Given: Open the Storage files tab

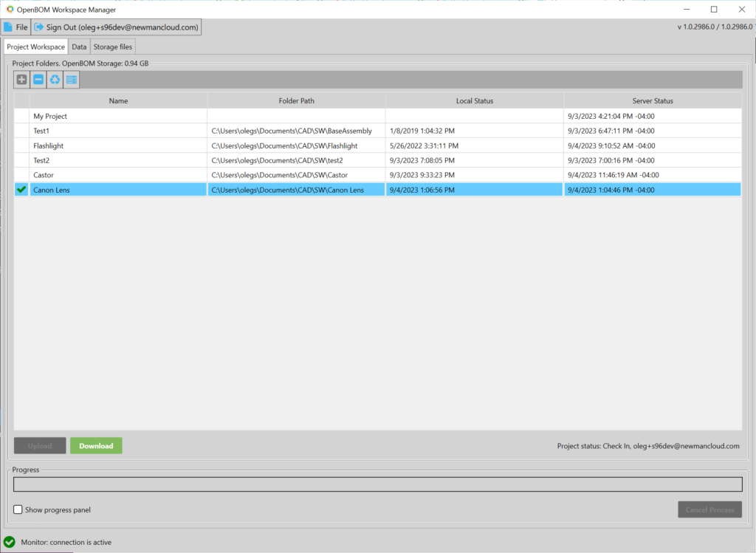Looking at the screenshot, I should click(x=113, y=47).
